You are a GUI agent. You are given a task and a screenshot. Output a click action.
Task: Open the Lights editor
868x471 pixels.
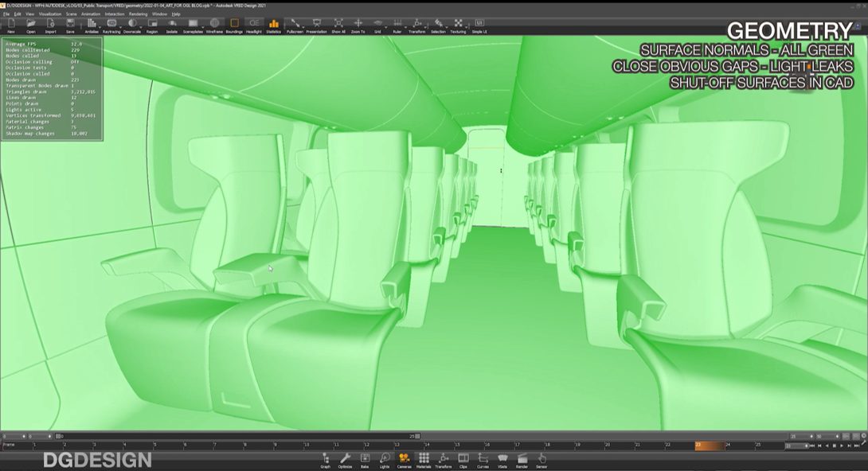[x=385, y=459]
